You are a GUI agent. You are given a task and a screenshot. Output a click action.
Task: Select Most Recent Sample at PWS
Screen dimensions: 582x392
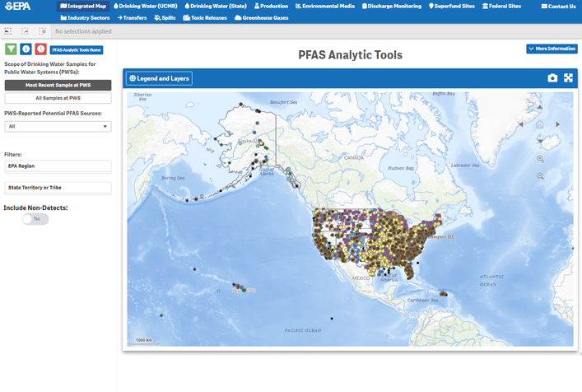(58, 85)
